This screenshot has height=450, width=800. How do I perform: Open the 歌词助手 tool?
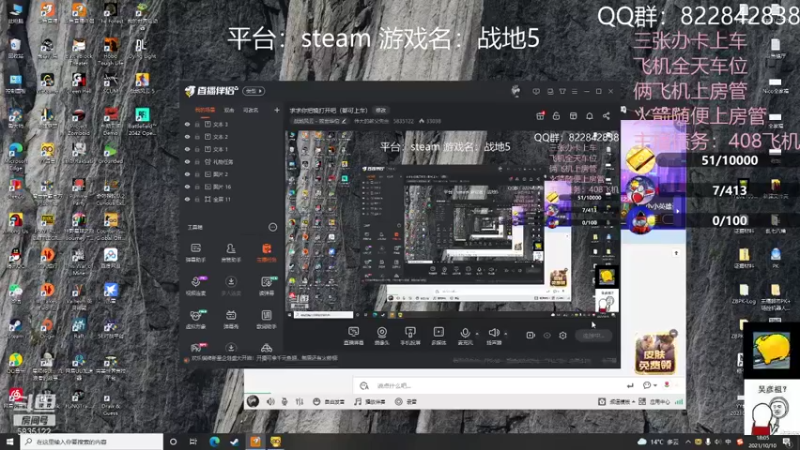[x=266, y=319]
